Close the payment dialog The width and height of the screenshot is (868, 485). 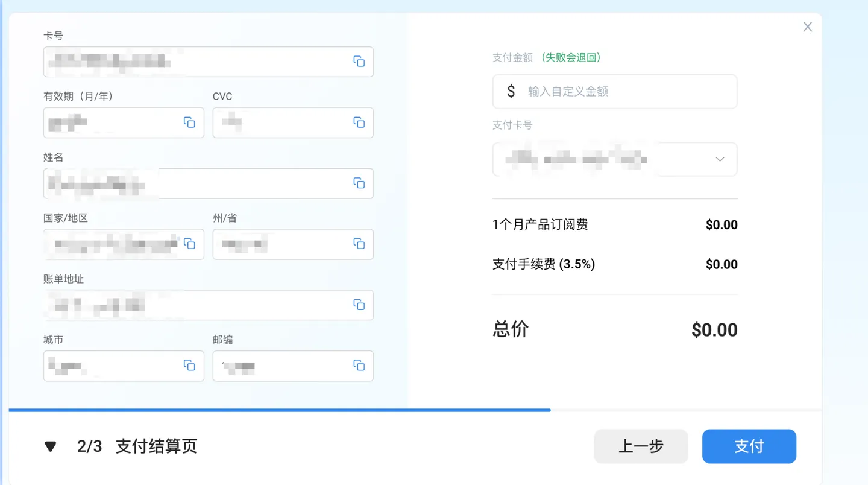point(807,27)
